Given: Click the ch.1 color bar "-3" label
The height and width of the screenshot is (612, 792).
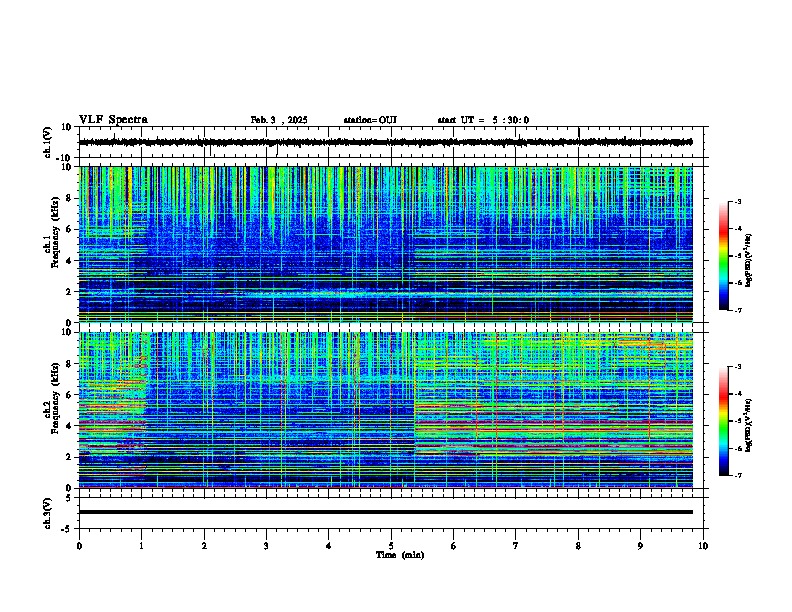Looking at the screenshot, I should coord(738,202).
